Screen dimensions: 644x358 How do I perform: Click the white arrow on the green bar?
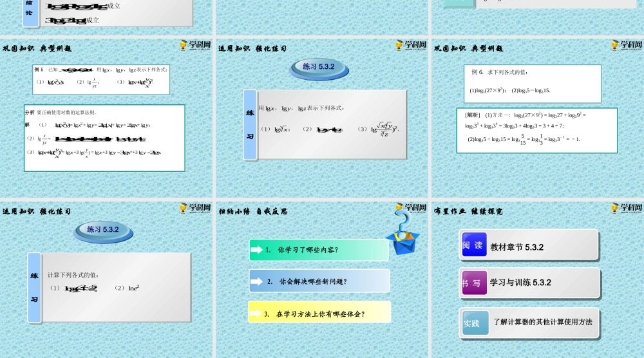coord(256,250)
